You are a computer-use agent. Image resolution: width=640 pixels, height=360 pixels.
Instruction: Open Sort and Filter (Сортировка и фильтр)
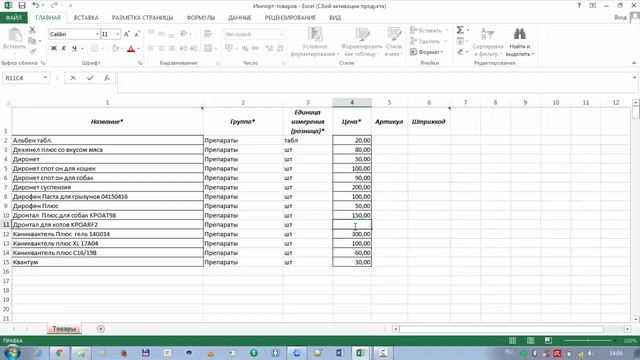coord(487,42)
